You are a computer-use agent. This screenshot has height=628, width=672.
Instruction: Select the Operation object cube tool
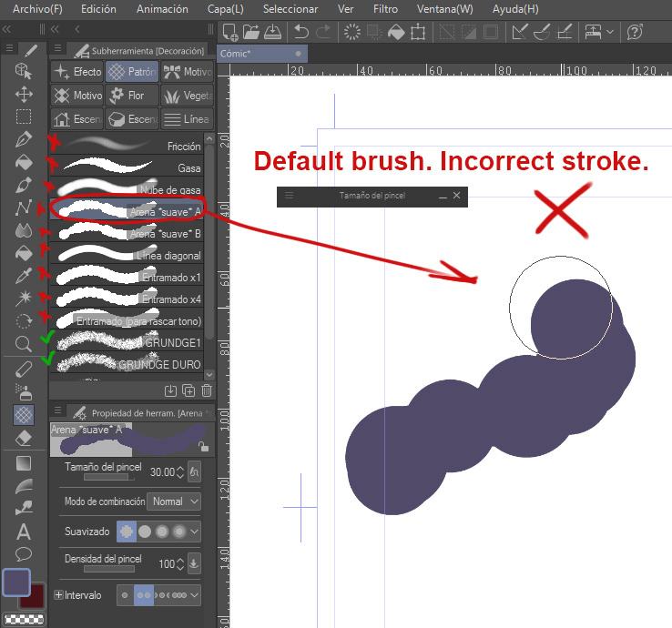[24, 71]
